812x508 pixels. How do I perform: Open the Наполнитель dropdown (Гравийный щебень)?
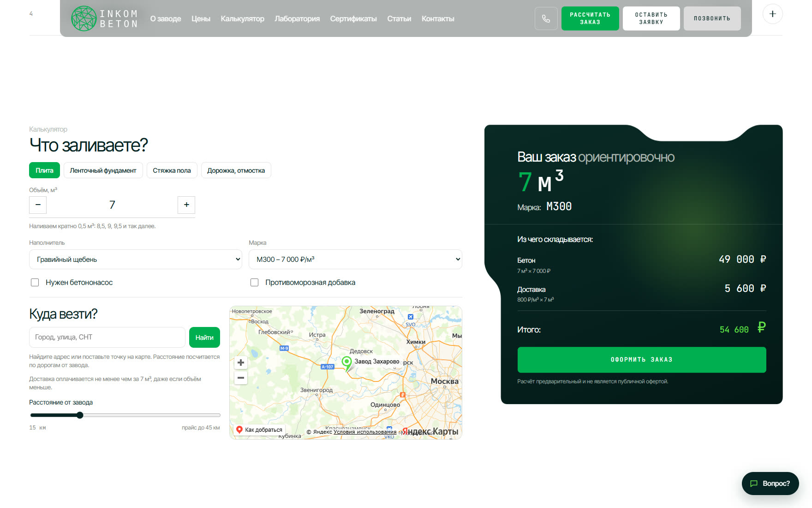136,260
